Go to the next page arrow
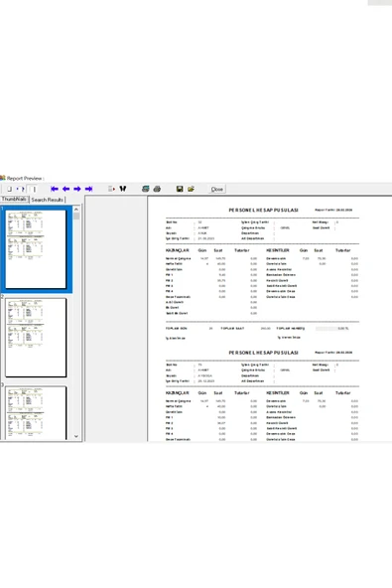Screen dimensions: 392x588 tap(77, 189)
